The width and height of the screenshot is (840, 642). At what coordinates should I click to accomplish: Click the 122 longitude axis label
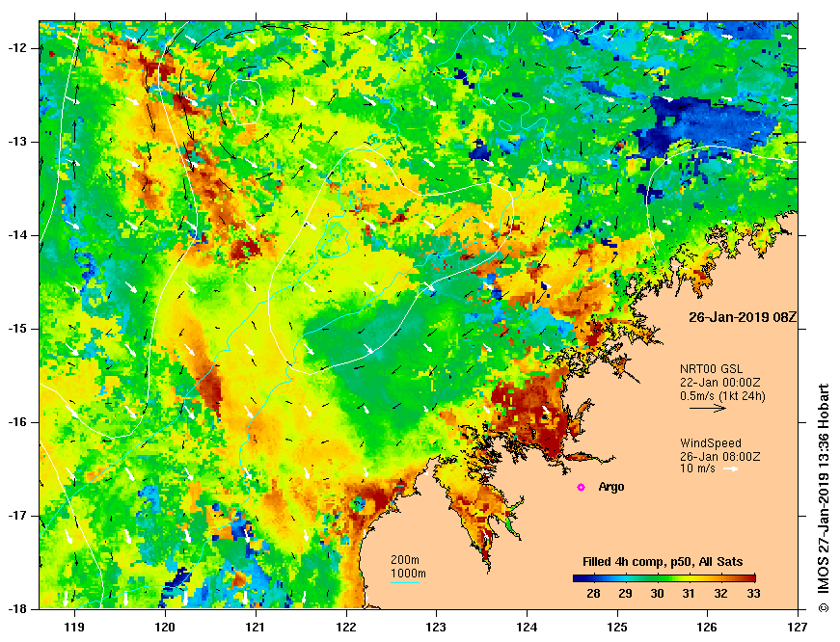tap(346, 627)
